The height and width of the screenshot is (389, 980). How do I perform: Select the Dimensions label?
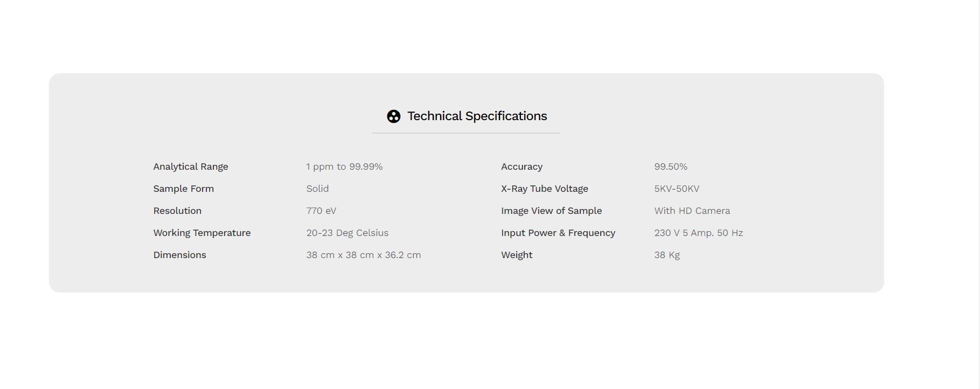[179, 255]
